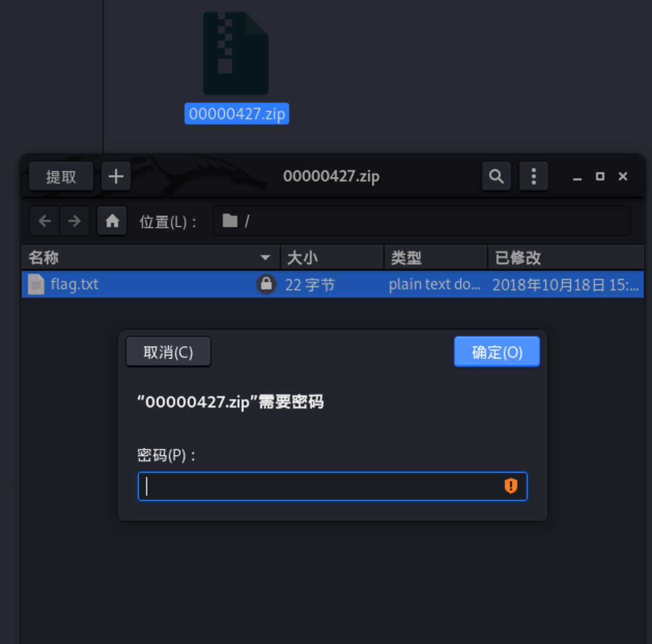Click the forward navigation arrow
This screenshot has height=644, width=652.
[x=75, y=221]
